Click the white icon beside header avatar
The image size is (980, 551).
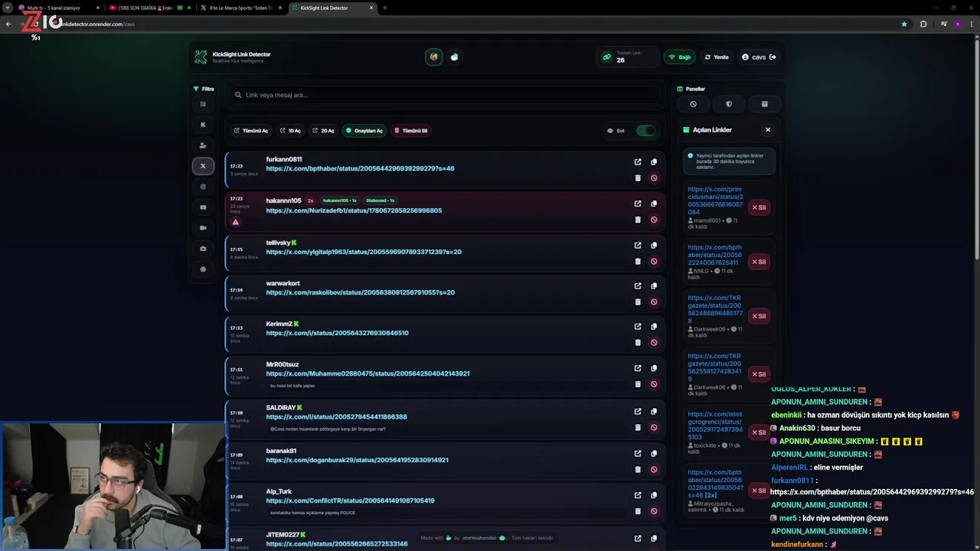pyautogui.click(x=455, y=57)
